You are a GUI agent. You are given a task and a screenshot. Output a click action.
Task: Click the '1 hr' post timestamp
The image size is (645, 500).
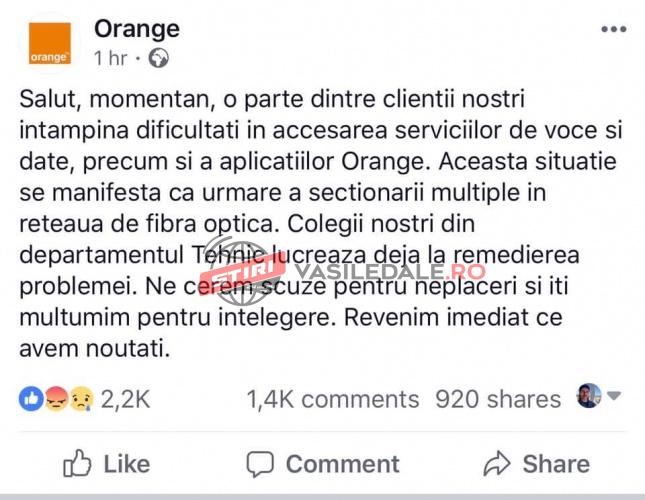coord(110,58)
